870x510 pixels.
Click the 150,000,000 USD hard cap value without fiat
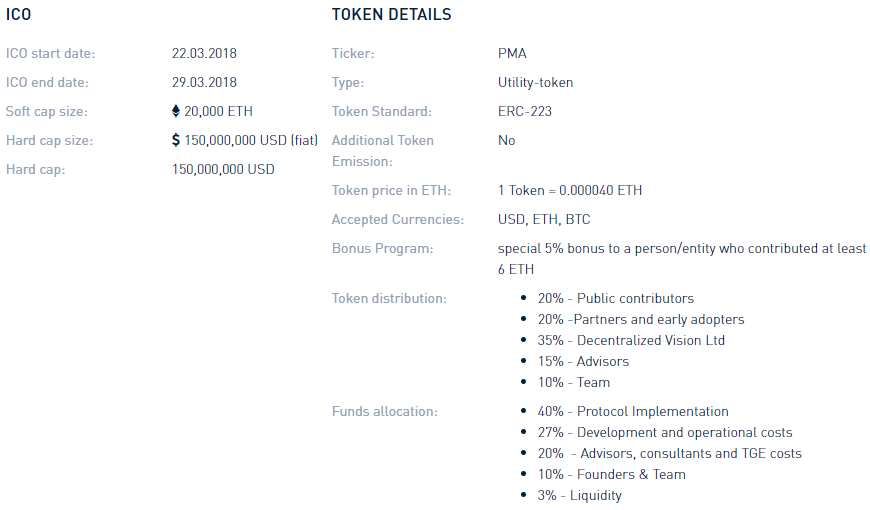coord(223,169)
